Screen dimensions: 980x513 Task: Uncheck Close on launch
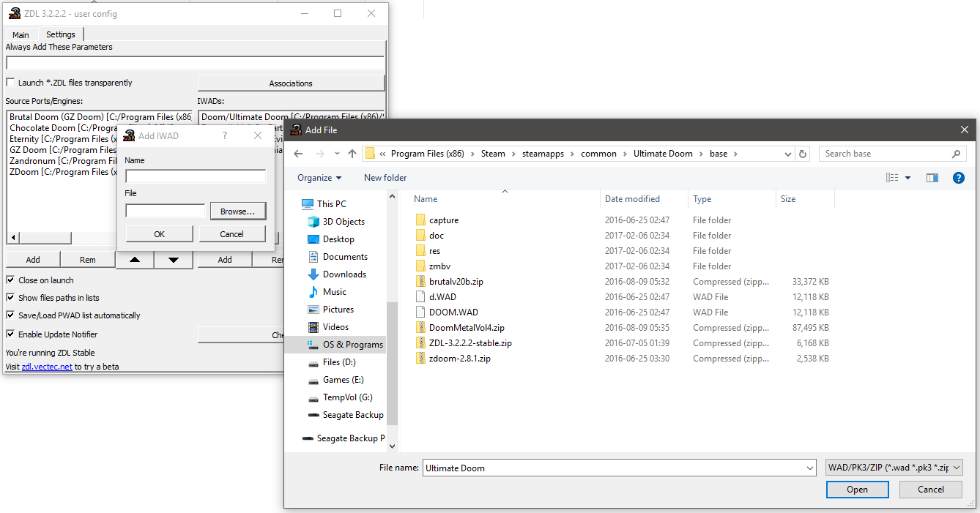point(10,280)
